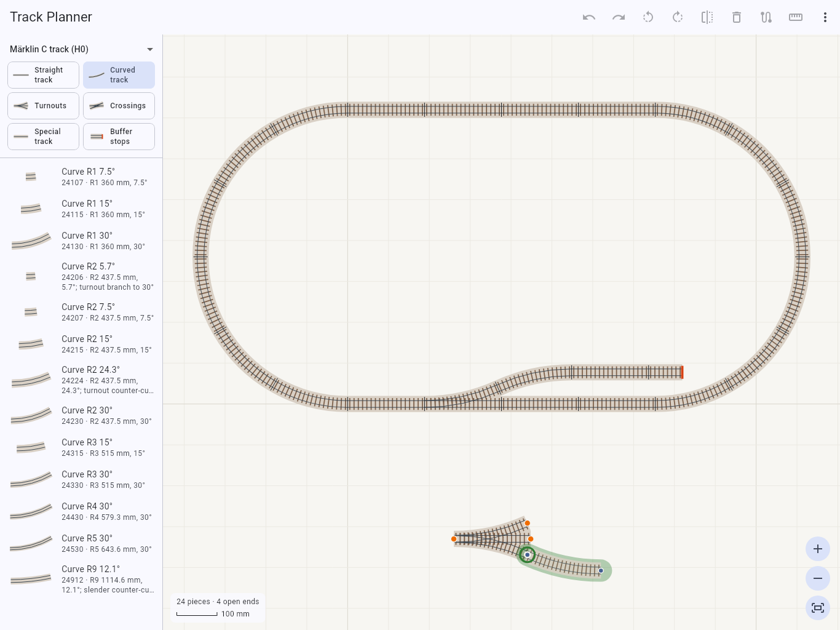Select the Buffer stops category

(x=119, y=137)
